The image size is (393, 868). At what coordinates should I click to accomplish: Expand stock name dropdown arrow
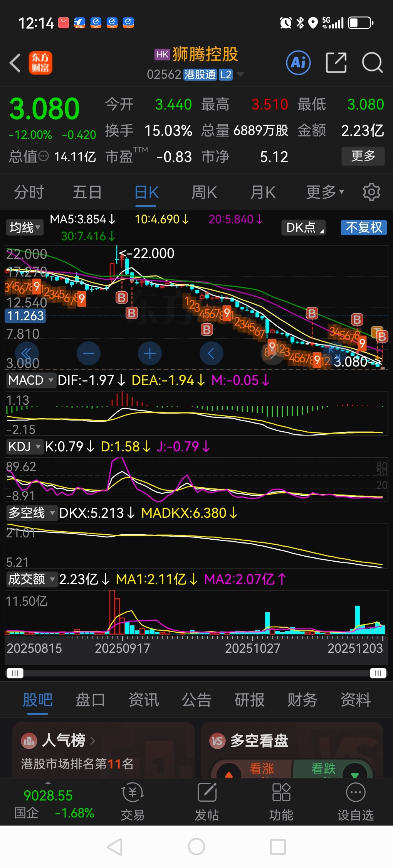240,74
